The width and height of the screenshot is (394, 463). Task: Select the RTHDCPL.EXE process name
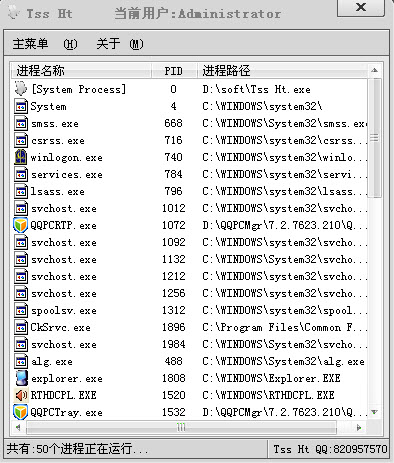click(64, 396)
